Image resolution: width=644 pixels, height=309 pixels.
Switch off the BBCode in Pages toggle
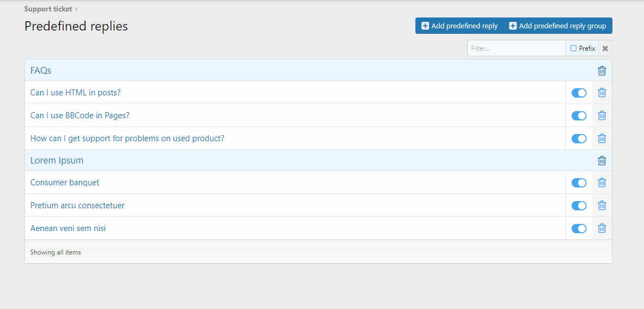coord(579,116)
